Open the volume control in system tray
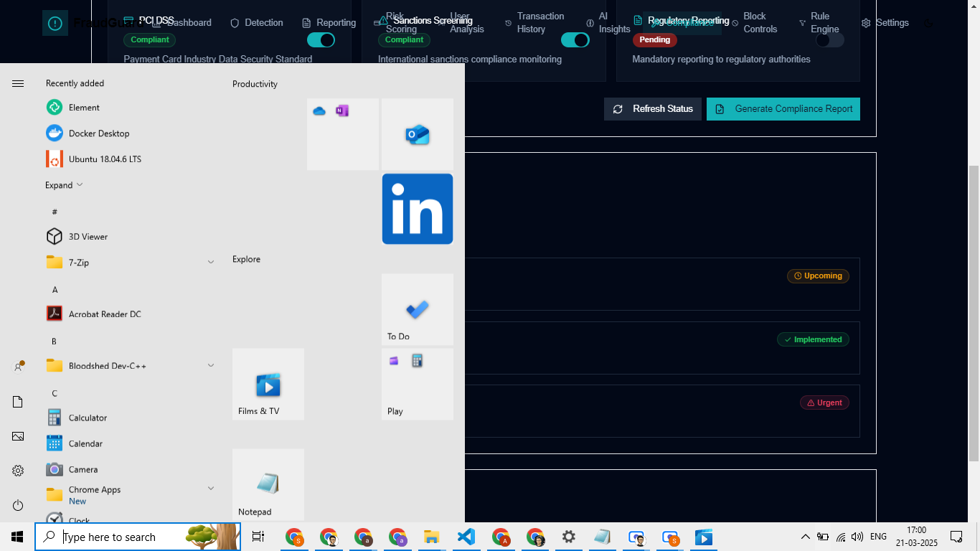 click(857, 537)
